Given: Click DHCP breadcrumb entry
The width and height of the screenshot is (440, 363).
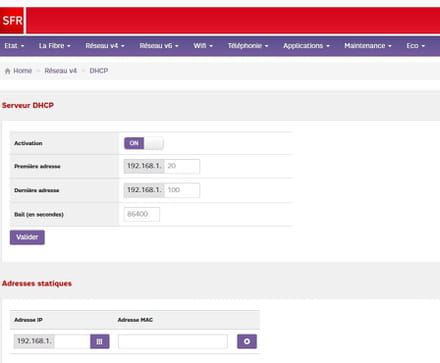Looking at the screenshot, I should click(99, 71).
